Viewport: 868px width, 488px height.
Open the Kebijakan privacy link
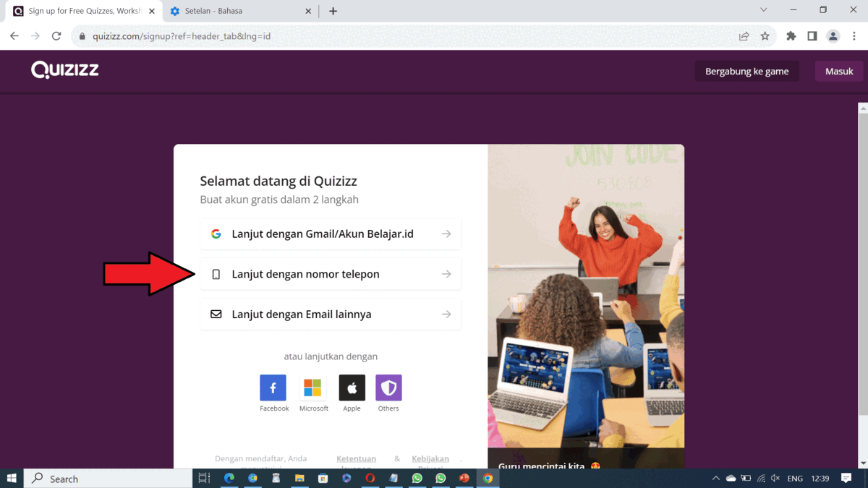430,459
